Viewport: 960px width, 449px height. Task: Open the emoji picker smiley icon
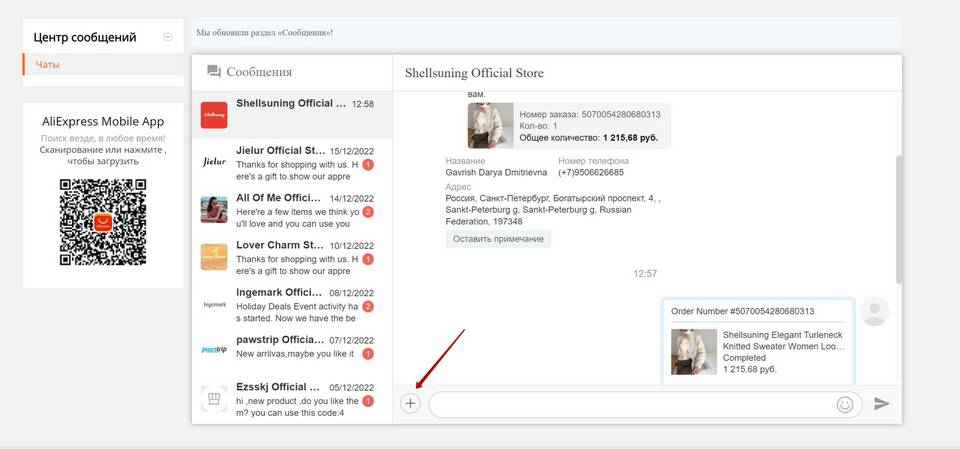pos(845,404)
